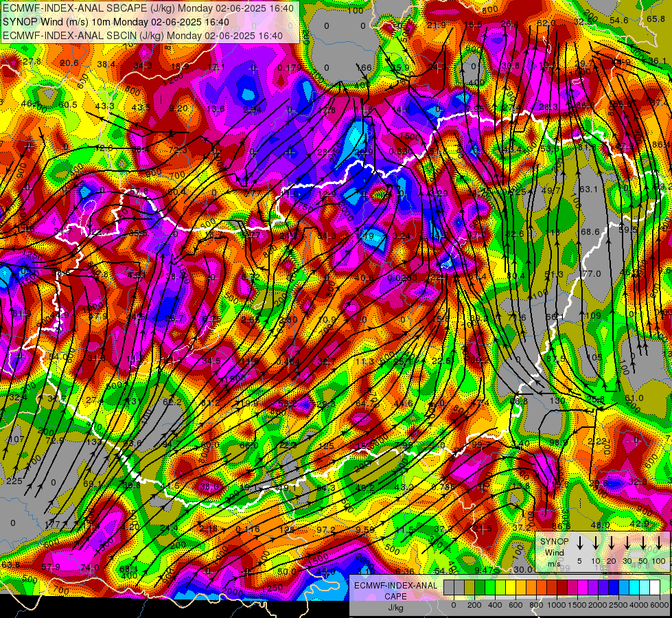Click the ECMWF-INDEX-ANAL SBCAPE header line
Viewport: 672px width, 618px height.
[x=148, y=8]
